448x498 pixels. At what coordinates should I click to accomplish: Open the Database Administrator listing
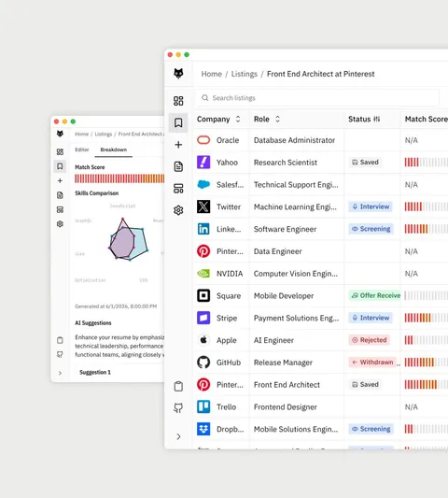(294, 140)
